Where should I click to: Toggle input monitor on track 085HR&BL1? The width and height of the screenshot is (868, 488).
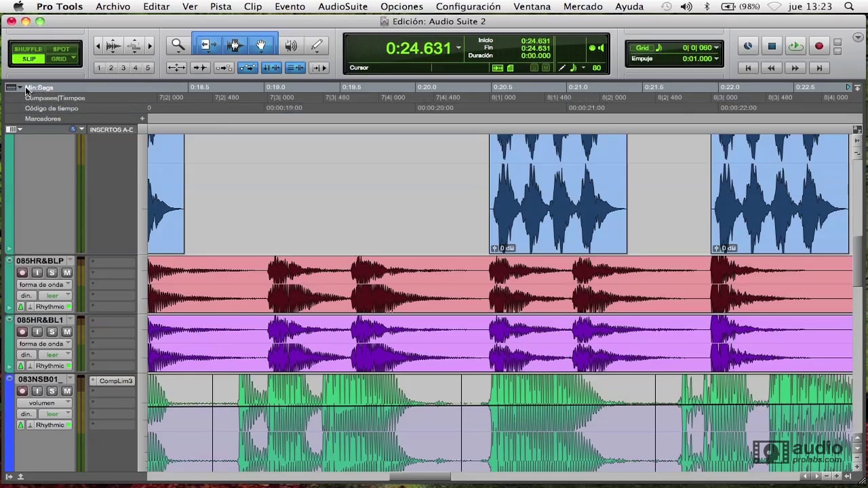pos(37,331)
